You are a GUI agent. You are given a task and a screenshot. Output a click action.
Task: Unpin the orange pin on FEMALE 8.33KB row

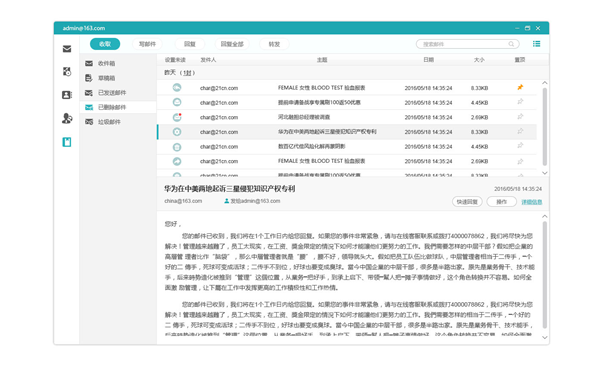click(520, 87)
